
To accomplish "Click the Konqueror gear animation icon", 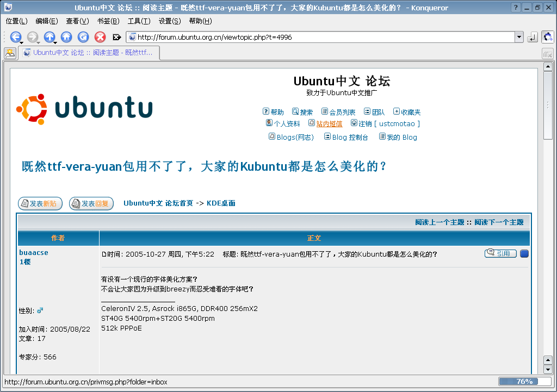I will click(548, 36).
